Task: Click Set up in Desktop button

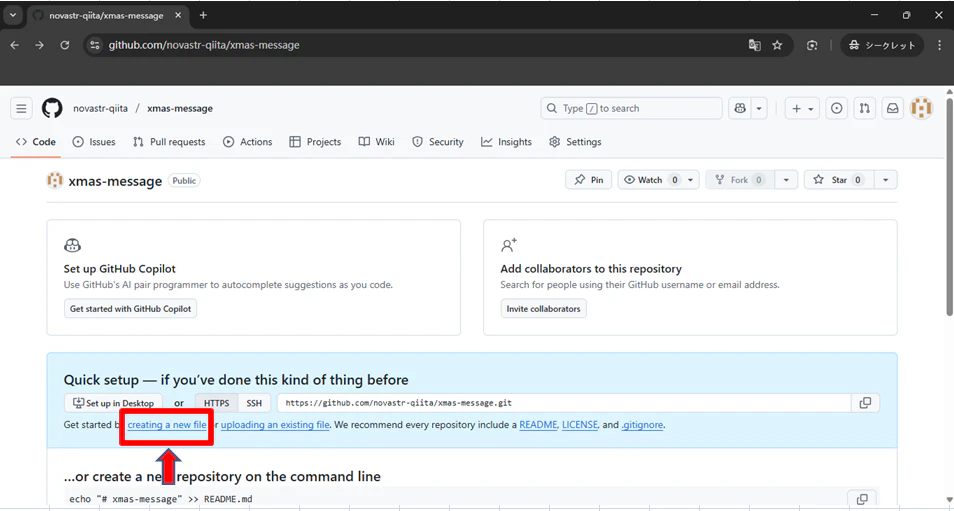Action: point(113,403)
